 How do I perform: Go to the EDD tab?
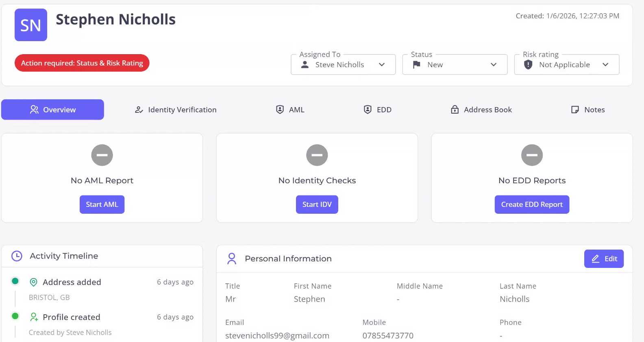click(x=378, y=110)
